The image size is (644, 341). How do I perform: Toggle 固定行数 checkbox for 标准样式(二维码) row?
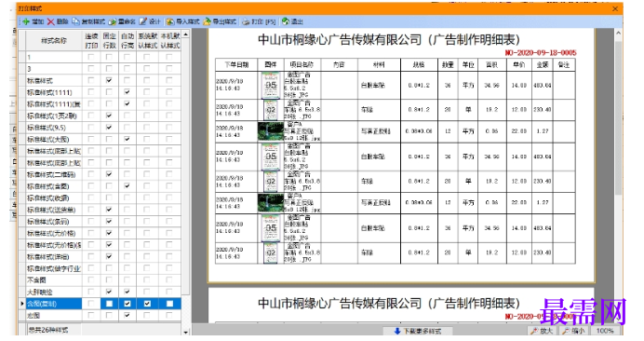pyautogui.click(x=109, y=174)
